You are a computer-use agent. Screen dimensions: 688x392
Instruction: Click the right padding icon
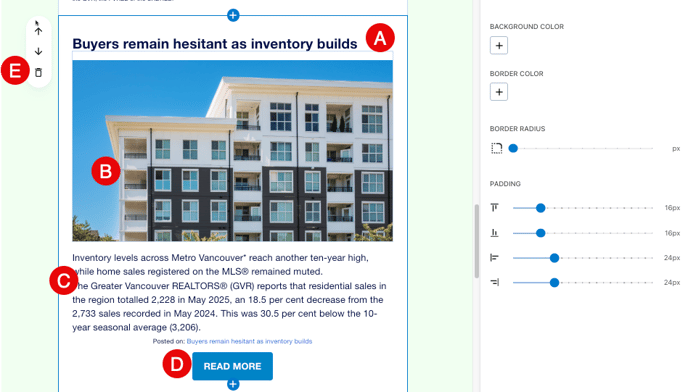click(x=494, y=282)
